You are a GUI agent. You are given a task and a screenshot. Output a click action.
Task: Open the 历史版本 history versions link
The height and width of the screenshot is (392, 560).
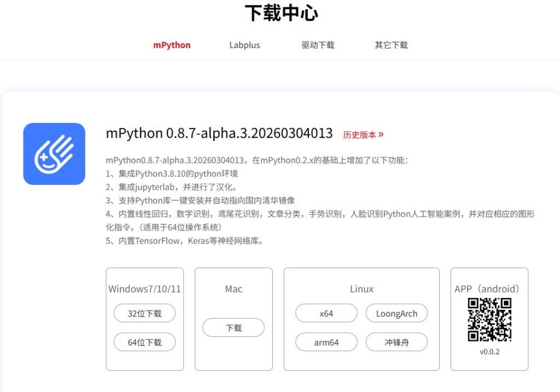[x=359, y=134]
